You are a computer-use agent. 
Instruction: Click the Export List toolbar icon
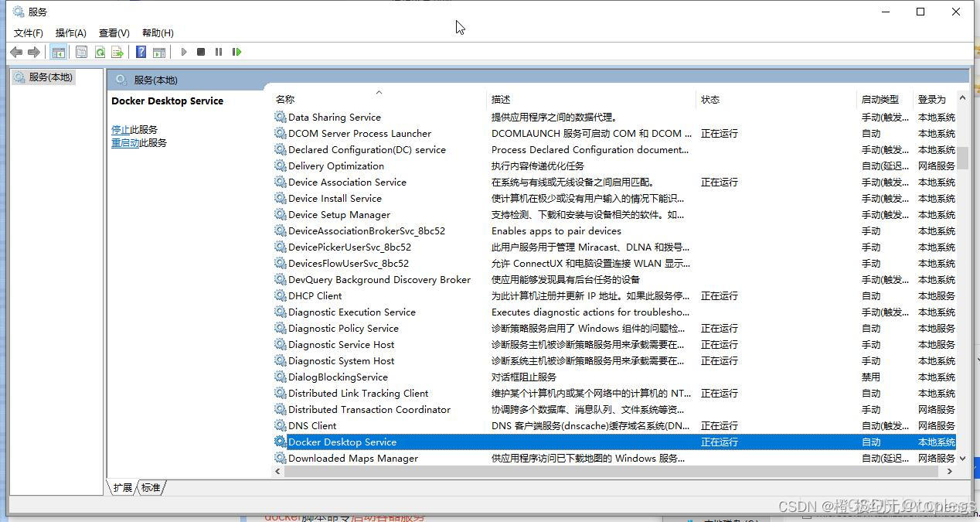point(117,52)
